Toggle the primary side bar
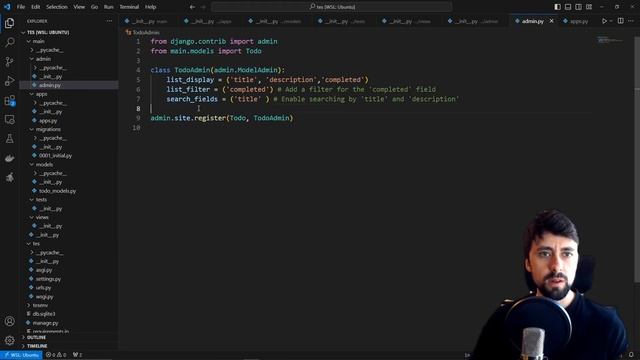The height and width of the screenshot is (360, 640). 558,7
